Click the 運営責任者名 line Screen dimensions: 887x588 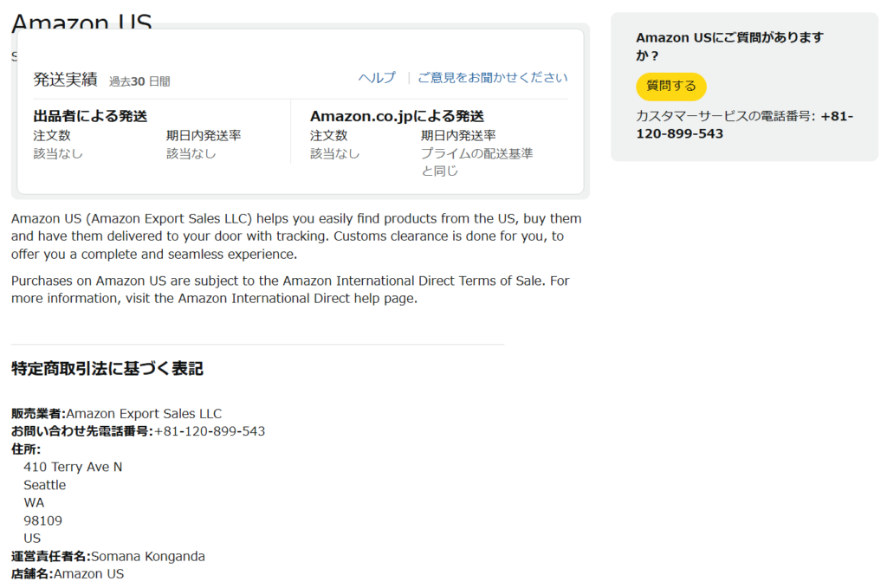(x=108, y=556)
